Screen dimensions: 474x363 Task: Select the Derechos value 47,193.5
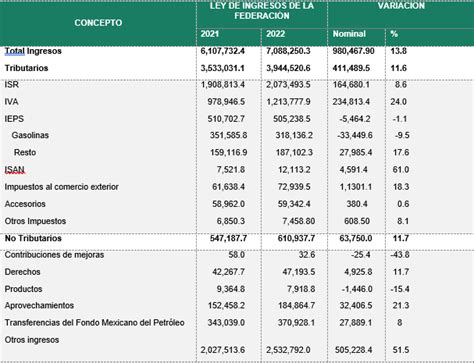coord(299,272)
